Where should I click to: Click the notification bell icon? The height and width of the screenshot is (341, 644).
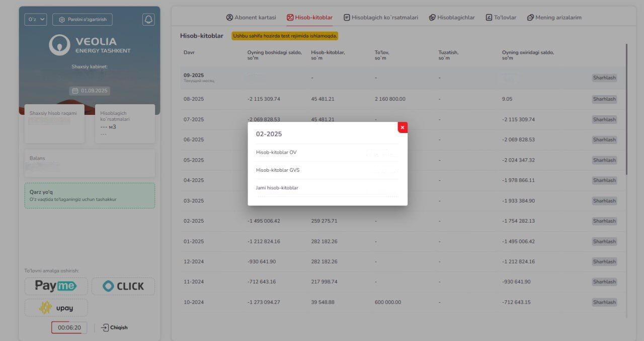click(148, 19)
